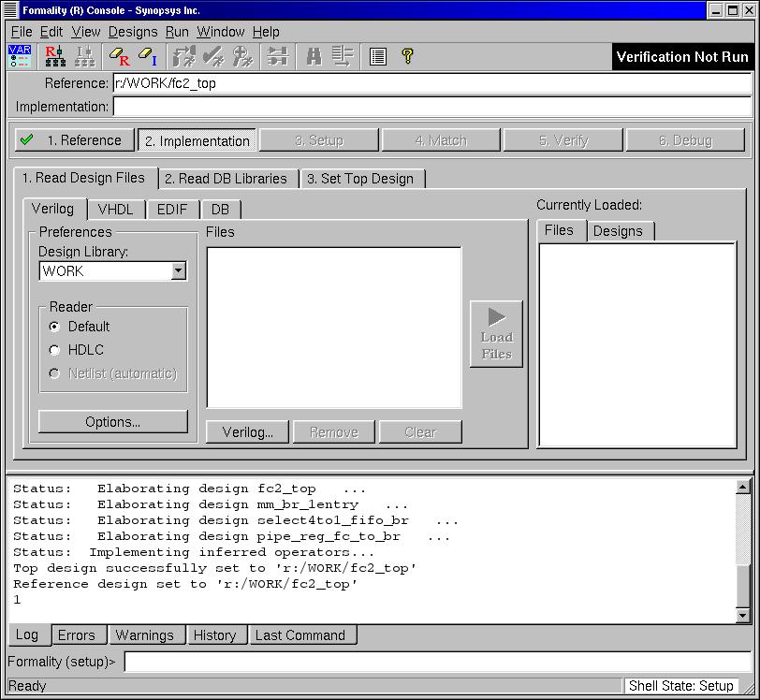
Task: Click log scrollbar down arrow
Action: (x=742, y=616)
